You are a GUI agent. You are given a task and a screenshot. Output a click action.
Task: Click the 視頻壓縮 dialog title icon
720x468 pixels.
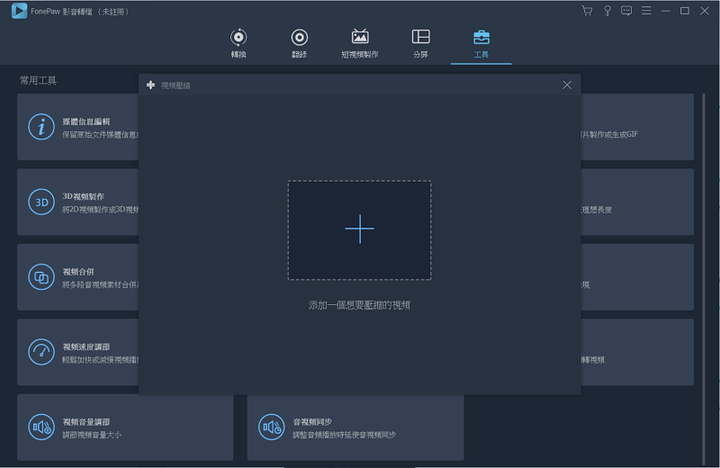(151, 85)
